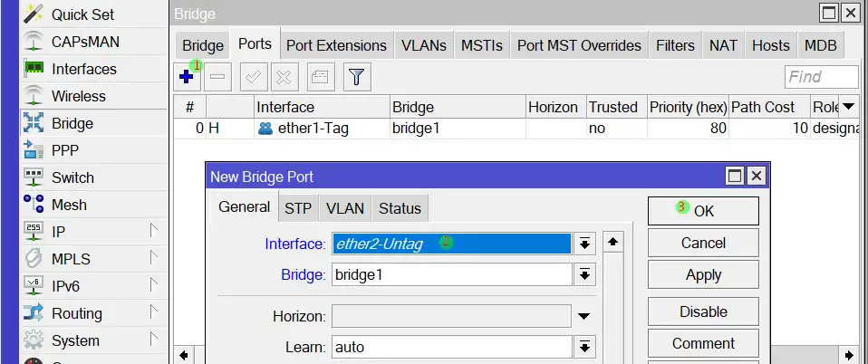
Task: Open the STP tab in dialog
Action: pos(298,208)
